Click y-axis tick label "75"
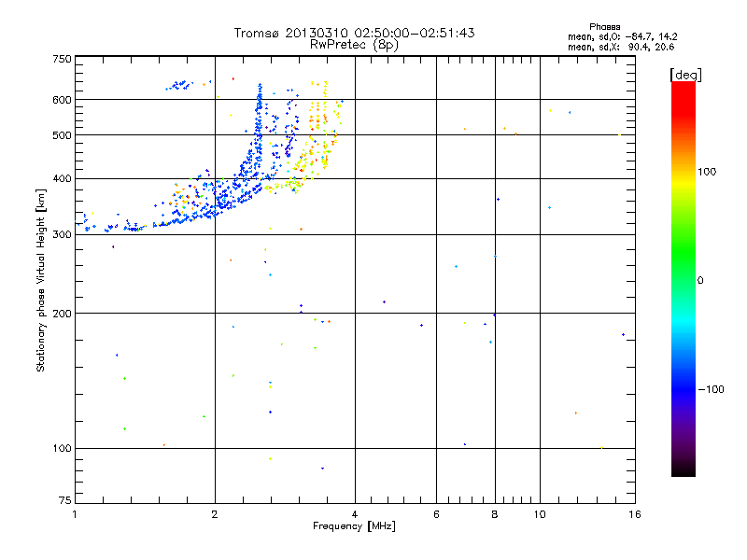747x560 pixels. (x=65, y=500)
